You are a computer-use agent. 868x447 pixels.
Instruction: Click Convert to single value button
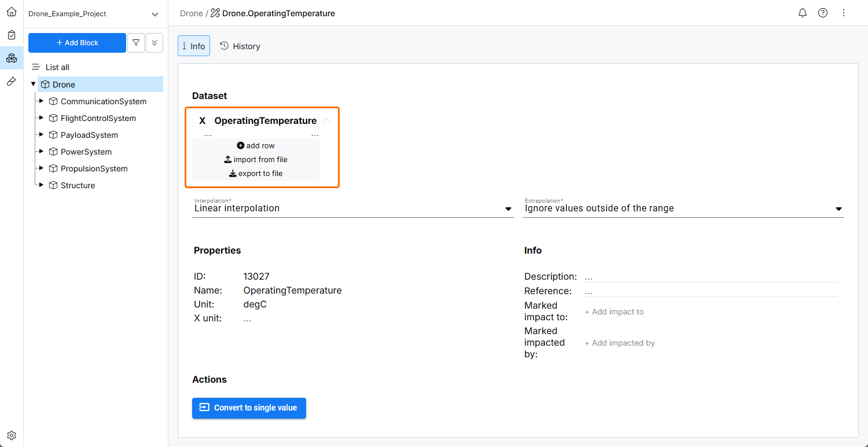pos(249,408)
